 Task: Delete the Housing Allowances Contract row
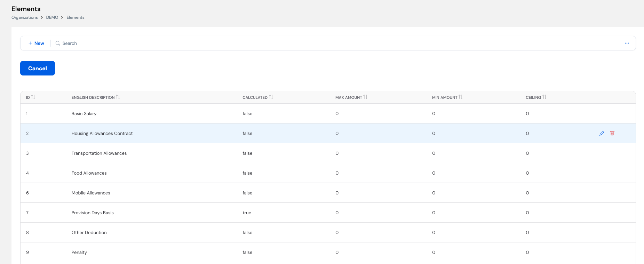[612, 133]
